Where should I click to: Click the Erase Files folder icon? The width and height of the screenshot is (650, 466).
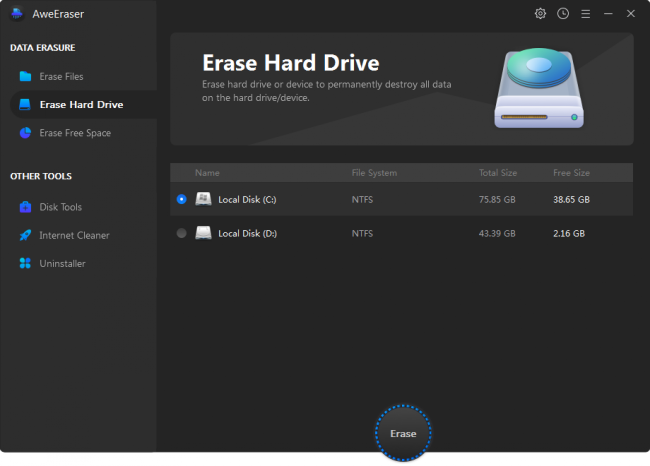tap(25, 76)
